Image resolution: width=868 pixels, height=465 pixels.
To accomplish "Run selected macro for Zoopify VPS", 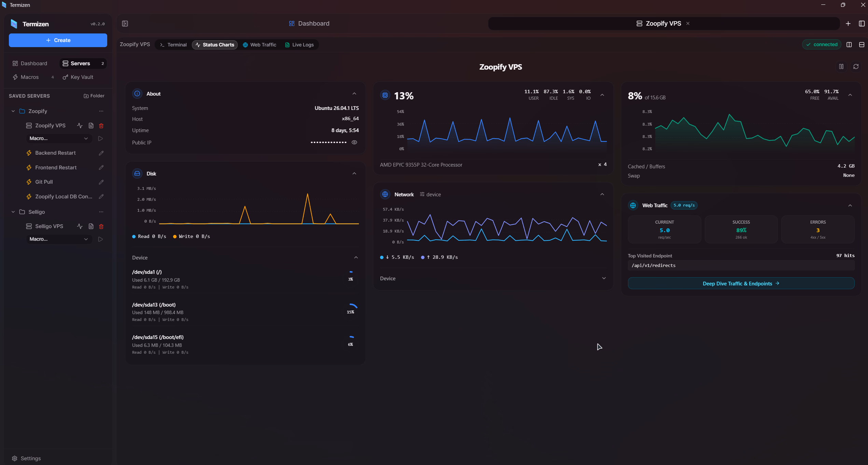I will point(100,138).
